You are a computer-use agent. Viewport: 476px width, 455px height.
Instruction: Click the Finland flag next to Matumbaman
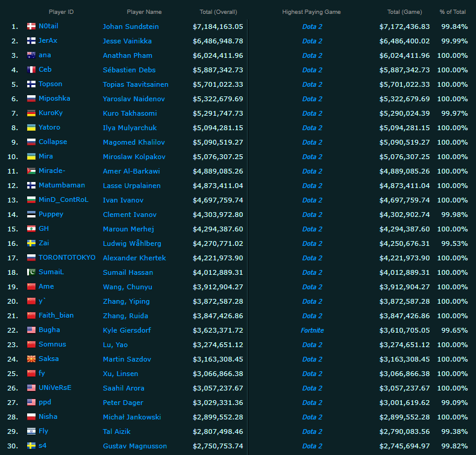31,186
